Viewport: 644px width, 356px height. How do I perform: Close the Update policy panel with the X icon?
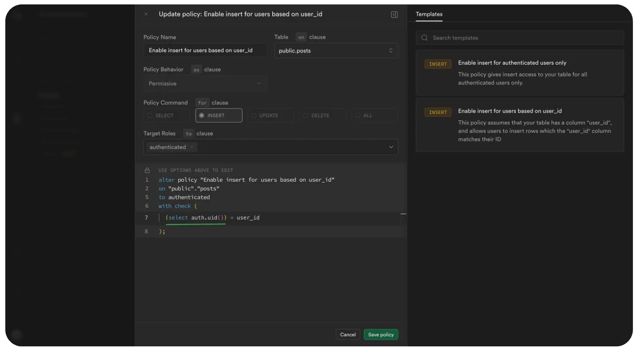(x=146, y=14)
